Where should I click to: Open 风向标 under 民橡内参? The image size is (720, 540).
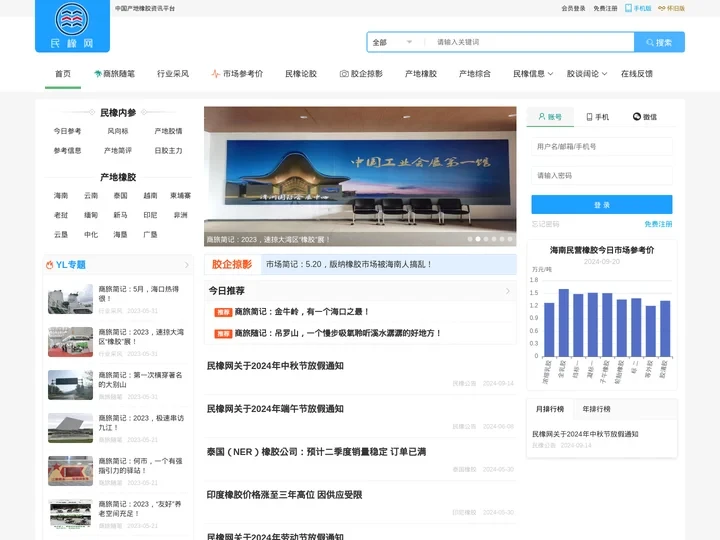click(x=118, y=131)
